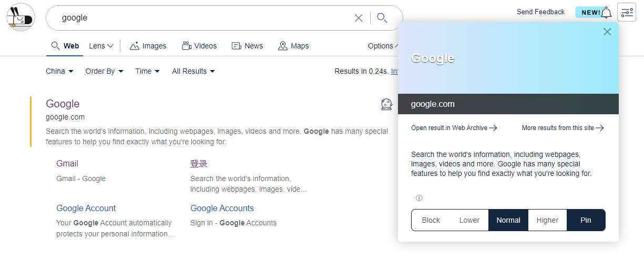This screenshot has width=644, height=268.
Task: Open the China region dropdown
Action: click(x=59, y=71)
